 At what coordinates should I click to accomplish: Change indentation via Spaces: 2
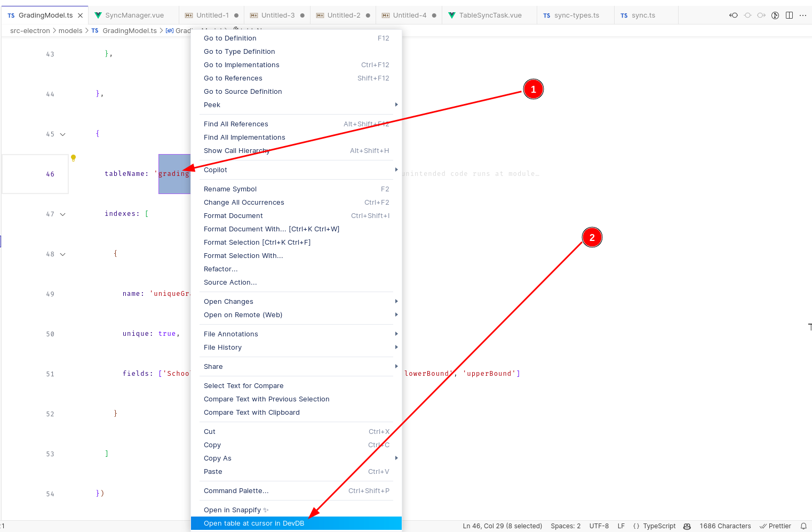566,526
